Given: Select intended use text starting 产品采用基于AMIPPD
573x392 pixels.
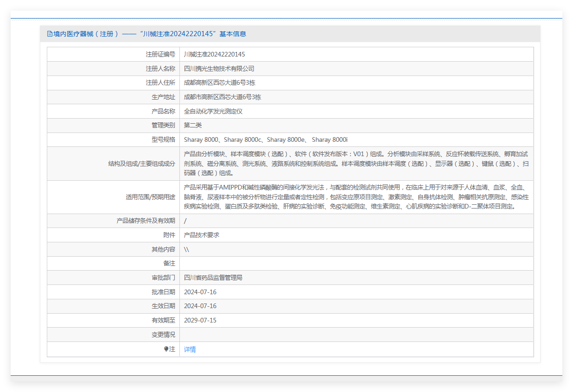Looking at the screenshot, I should click(x=356, y=197).
